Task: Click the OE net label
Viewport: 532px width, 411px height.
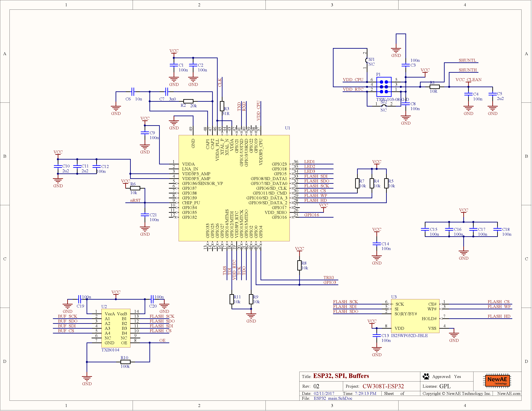Action: 163,341
